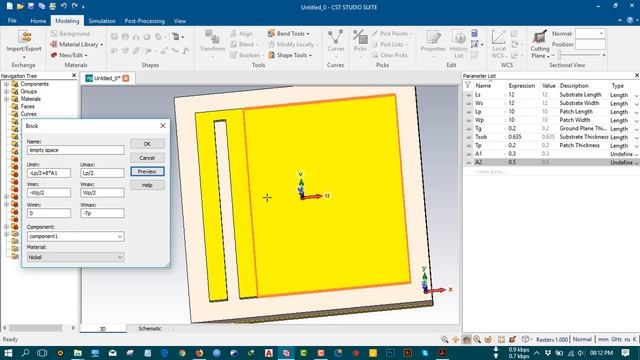The image size is (640, 360).
Task: Open the Windows taskbar search
Action: point(25,353)
